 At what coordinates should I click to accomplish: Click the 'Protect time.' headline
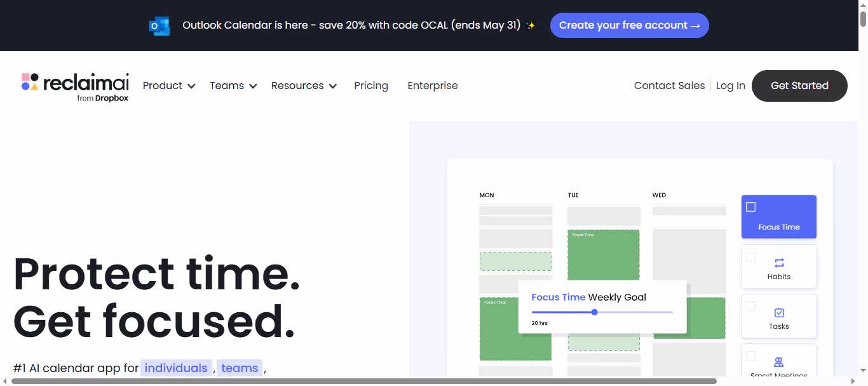click(x=157, y=273)
